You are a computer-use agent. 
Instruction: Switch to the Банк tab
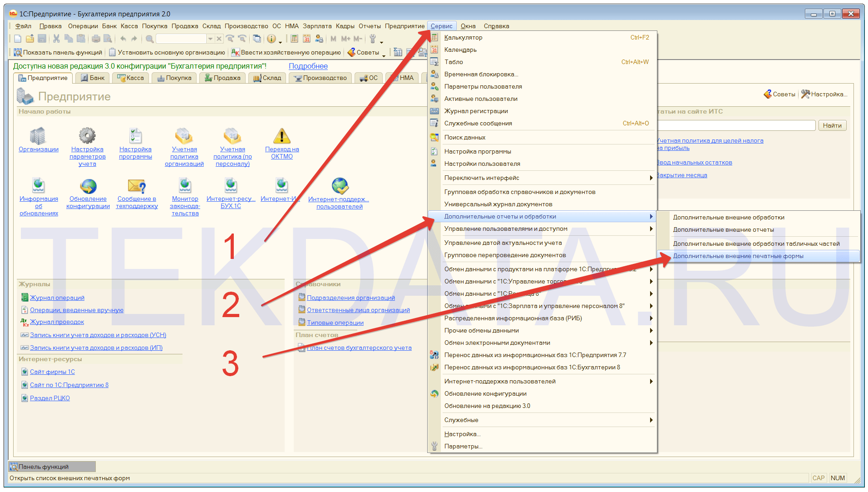[93, 78]
